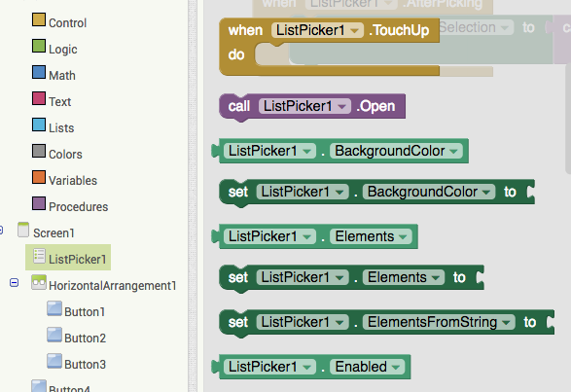Click the Text category swatch icon
571x392 pixels.
click(39, 98)
